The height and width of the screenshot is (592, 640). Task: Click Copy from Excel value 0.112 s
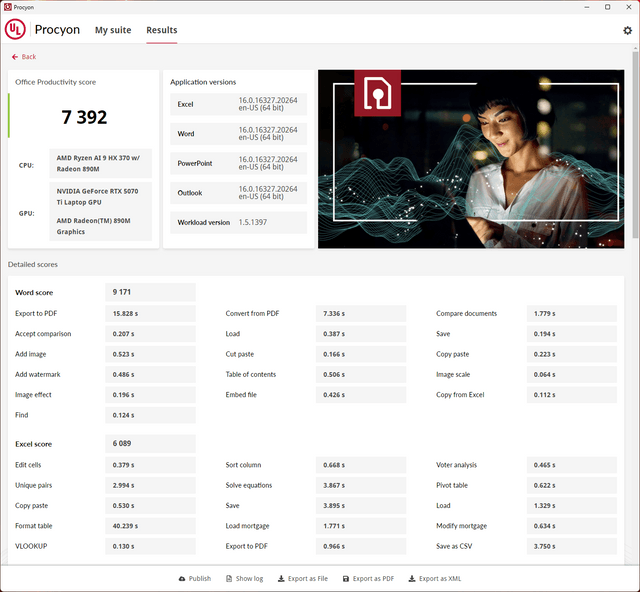571,395
